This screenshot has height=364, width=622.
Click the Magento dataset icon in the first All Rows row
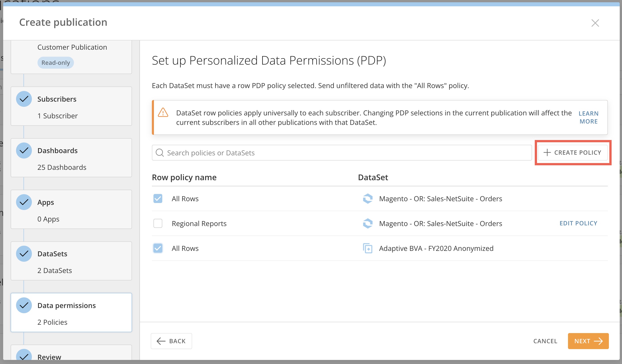(368, 198)
